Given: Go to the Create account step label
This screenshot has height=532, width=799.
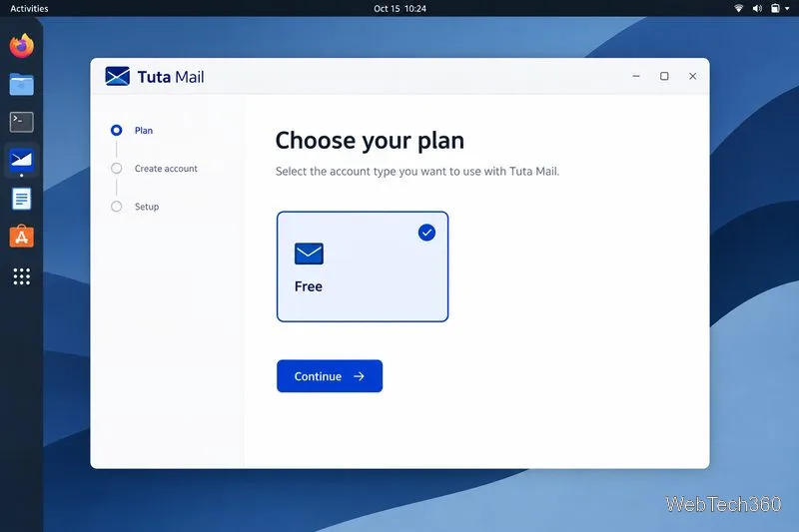Looking at the screenshot, I should (166, 169).
